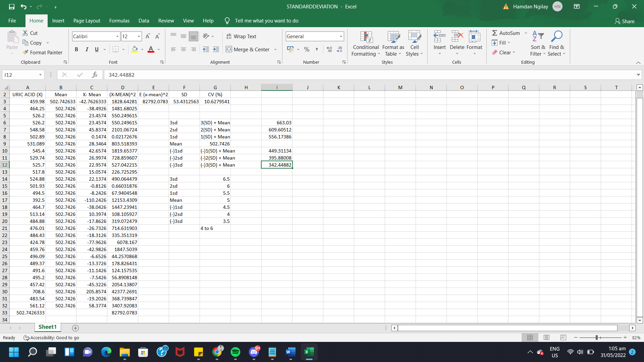Open the Format cells menu icon
Viewport: 644px width, 362px height.
[474, 37]
